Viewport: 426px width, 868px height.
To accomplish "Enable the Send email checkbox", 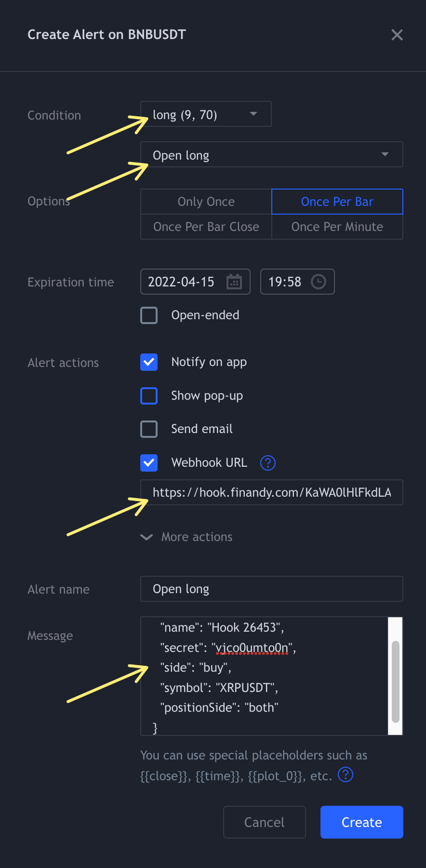I will [149, 429].
